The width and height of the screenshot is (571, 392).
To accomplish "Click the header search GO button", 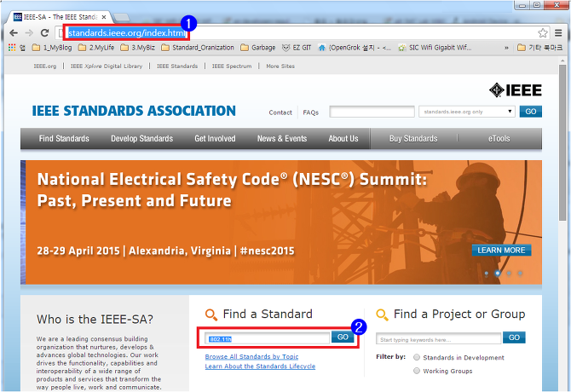I will click(531, 112).
